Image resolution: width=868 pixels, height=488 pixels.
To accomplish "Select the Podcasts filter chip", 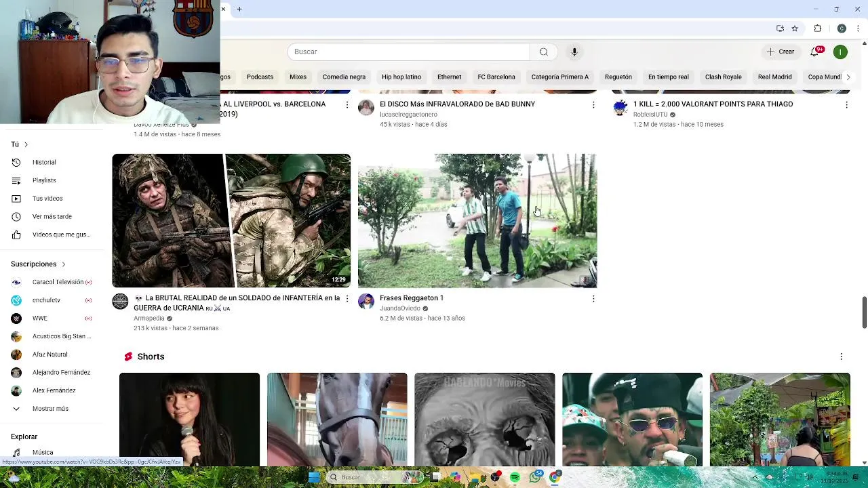I will tap(260, 77).
